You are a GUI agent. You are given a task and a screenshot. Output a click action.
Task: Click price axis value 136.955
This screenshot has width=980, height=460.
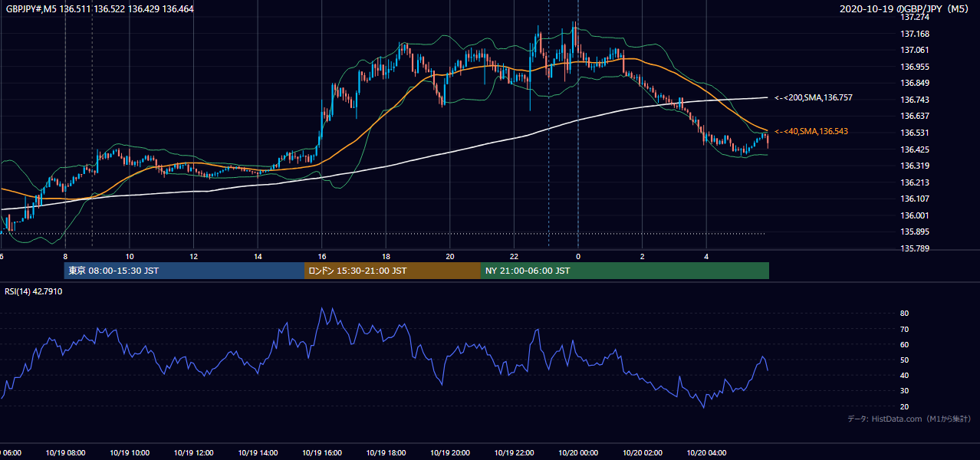click(x=915, y=67)
